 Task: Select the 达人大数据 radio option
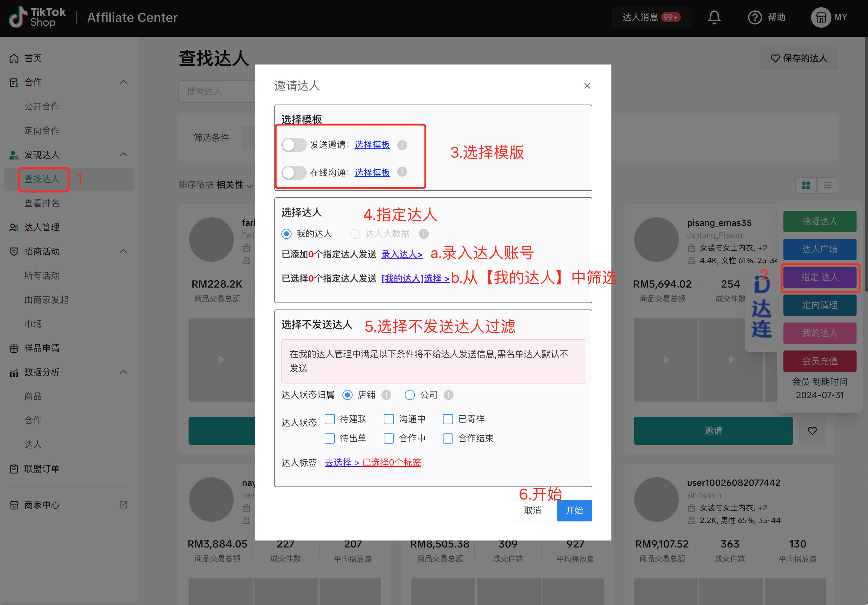355,234
